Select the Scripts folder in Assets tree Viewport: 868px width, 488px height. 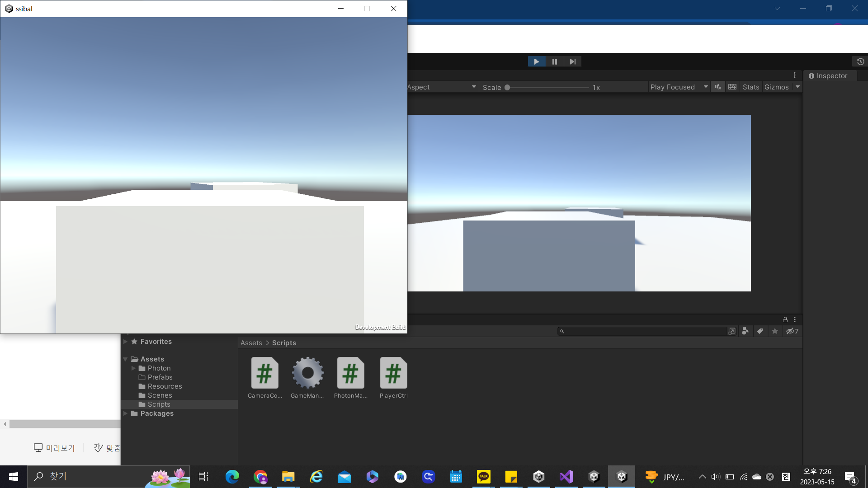coord(159,404)
